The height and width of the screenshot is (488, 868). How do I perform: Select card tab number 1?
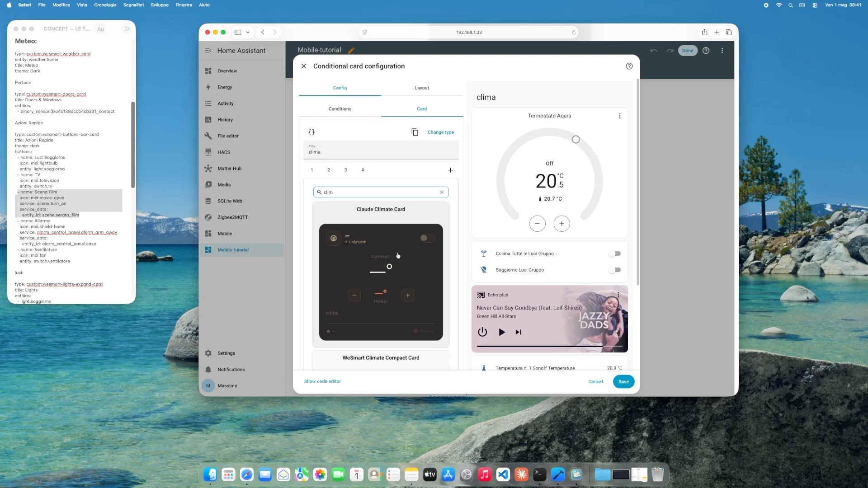(x=312, y=170)
